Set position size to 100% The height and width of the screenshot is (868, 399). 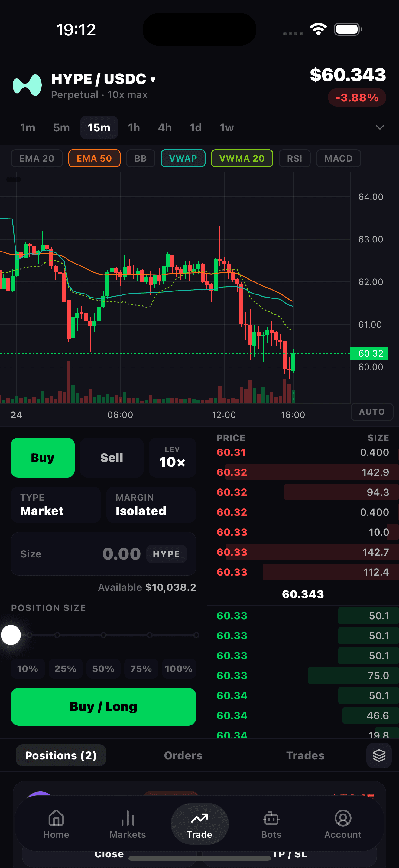179,669
